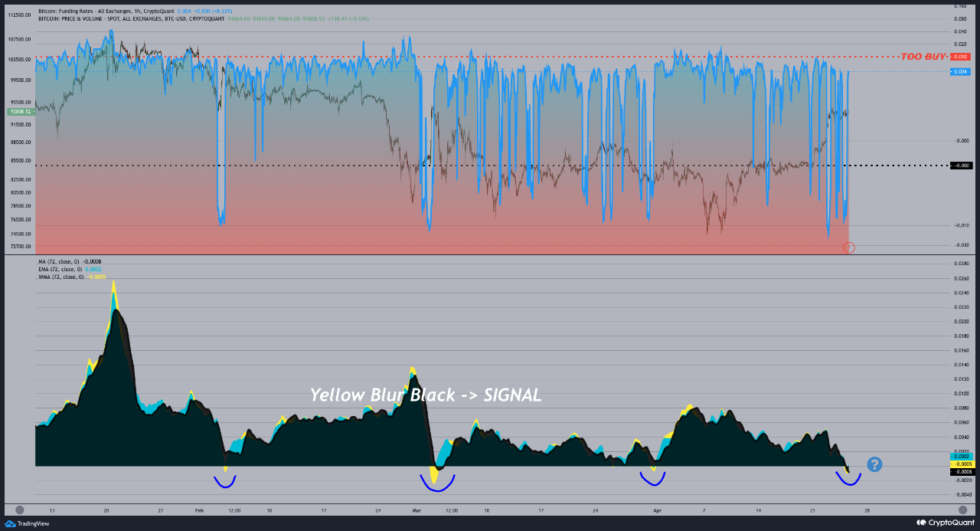Image resolution: width=980 pixels, height=531 pixels.
Task: Click the Apr label on time axis
Action: coord(656,510)
